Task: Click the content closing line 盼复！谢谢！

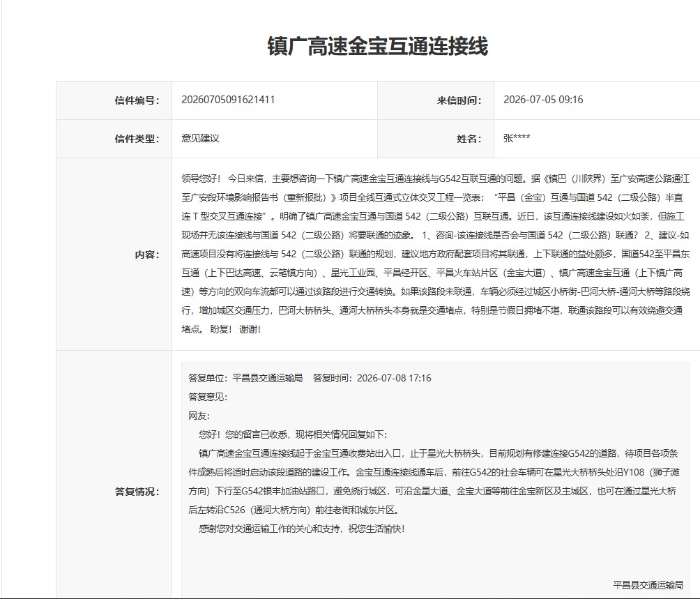Action: (x=235, y=329)
